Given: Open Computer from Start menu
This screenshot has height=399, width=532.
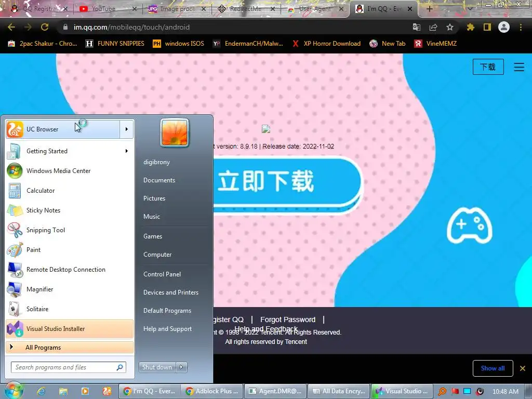Looking at the screenshot, I should 157,255.
